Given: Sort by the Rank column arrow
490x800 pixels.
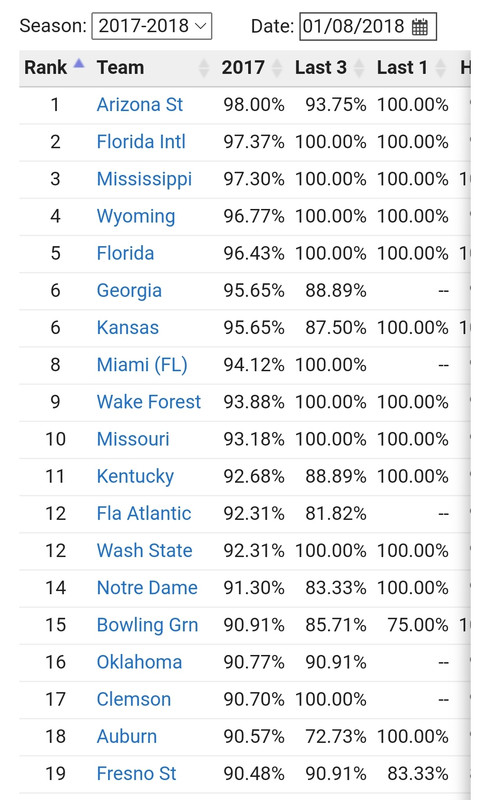Looking at the screenshot, I should click(79, 64).
